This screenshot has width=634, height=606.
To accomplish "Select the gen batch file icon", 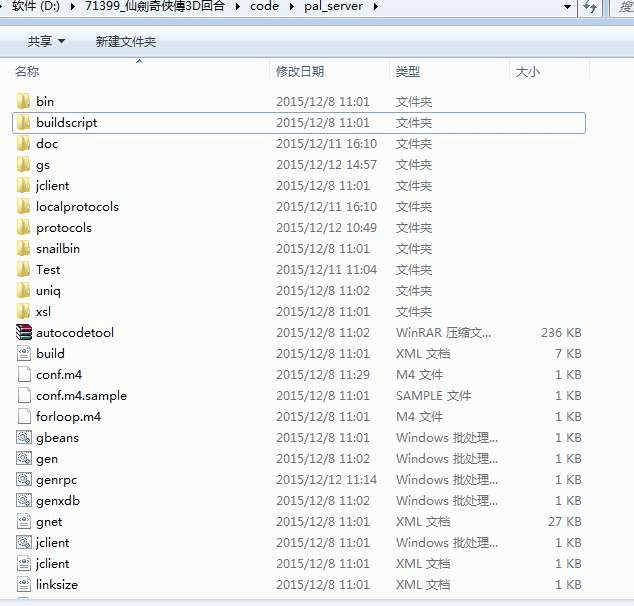I will pos(24,458).
